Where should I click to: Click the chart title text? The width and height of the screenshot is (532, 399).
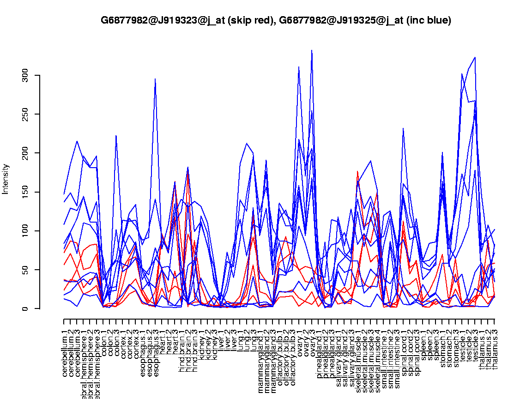[x=276, y=20]
